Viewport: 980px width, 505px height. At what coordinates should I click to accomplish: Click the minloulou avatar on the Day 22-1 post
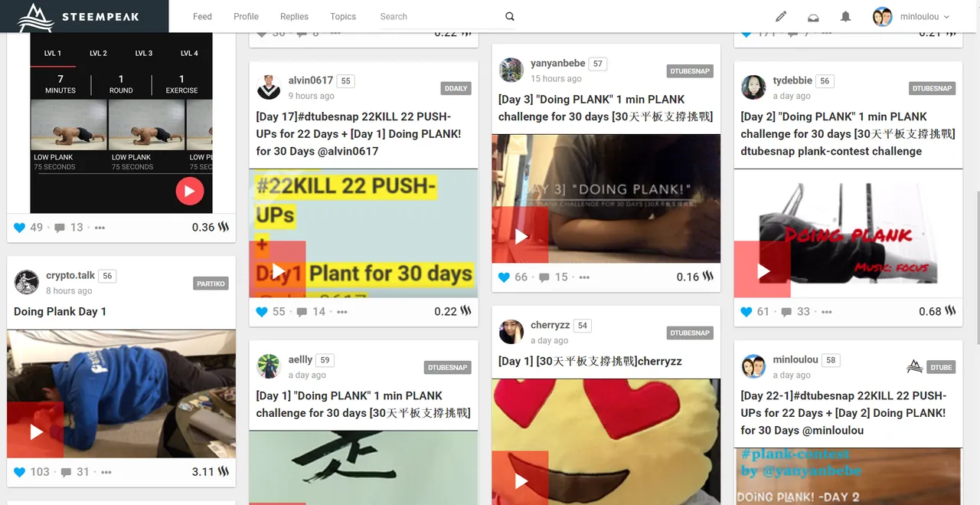pos(754,366)
